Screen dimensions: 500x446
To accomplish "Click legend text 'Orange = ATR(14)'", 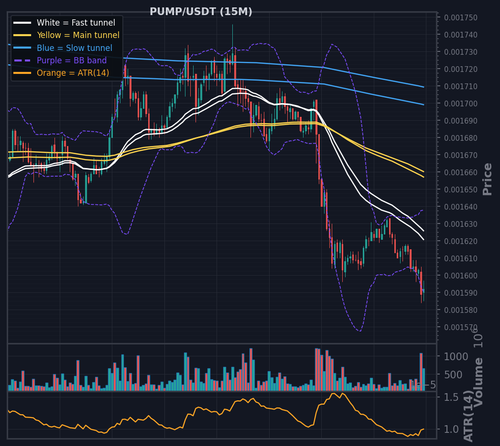I will tap(73, 73).
